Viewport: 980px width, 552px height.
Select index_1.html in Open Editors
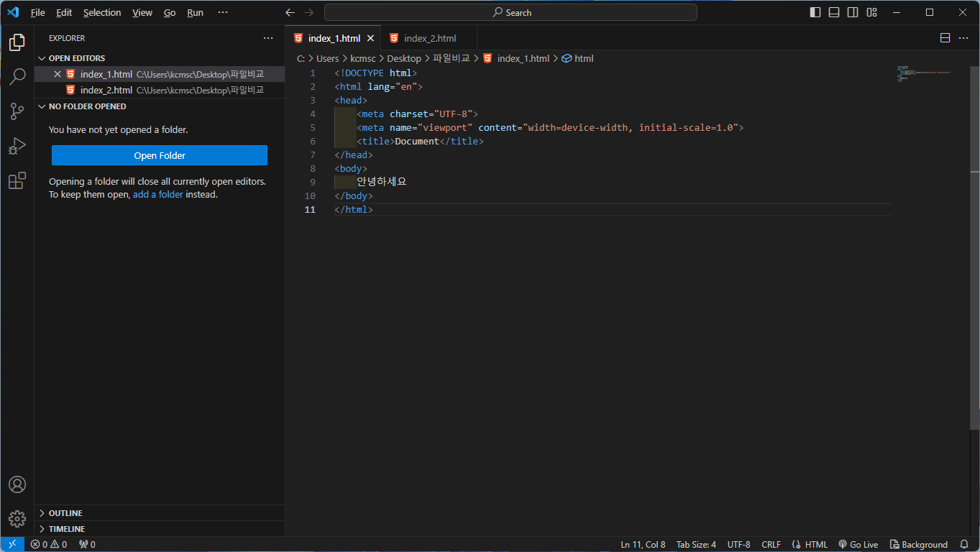pyautogui.click(x=160, y=74)
